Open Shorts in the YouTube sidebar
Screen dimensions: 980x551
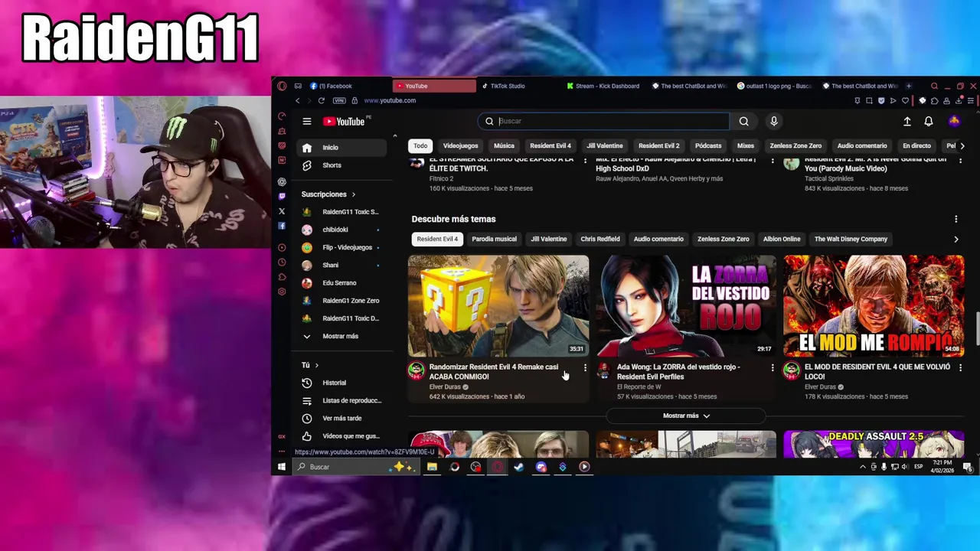coord(341,165)
